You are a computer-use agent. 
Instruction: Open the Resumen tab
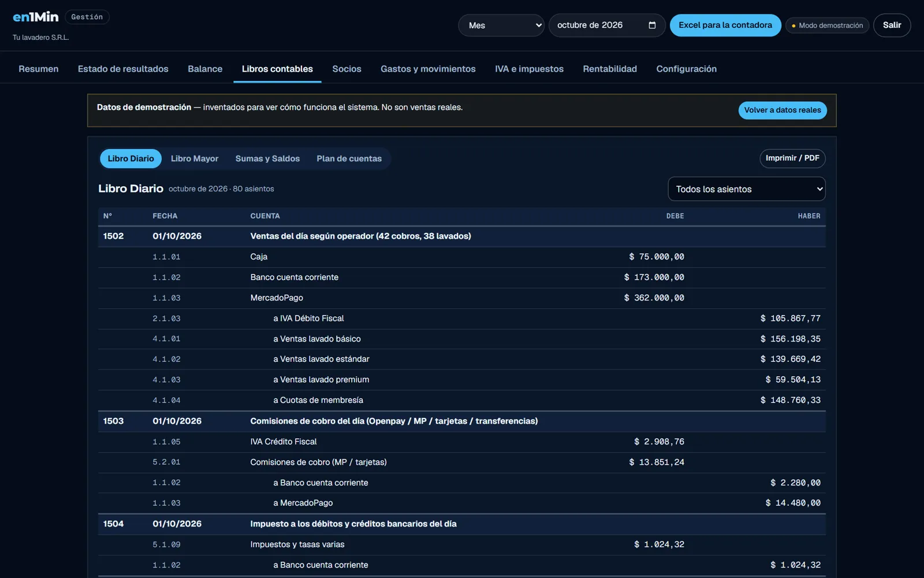pos(39,69)
